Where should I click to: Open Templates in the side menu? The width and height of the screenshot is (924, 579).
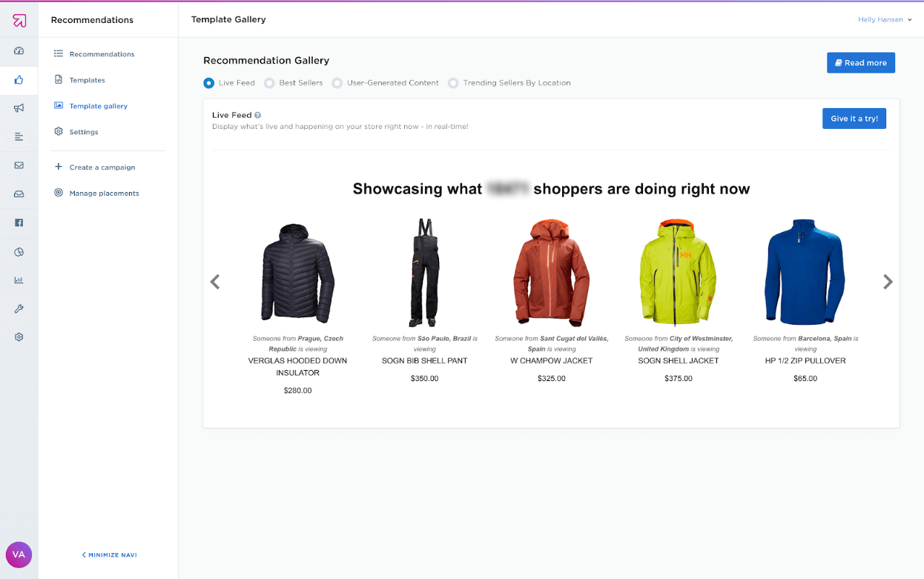pos(88,80)
